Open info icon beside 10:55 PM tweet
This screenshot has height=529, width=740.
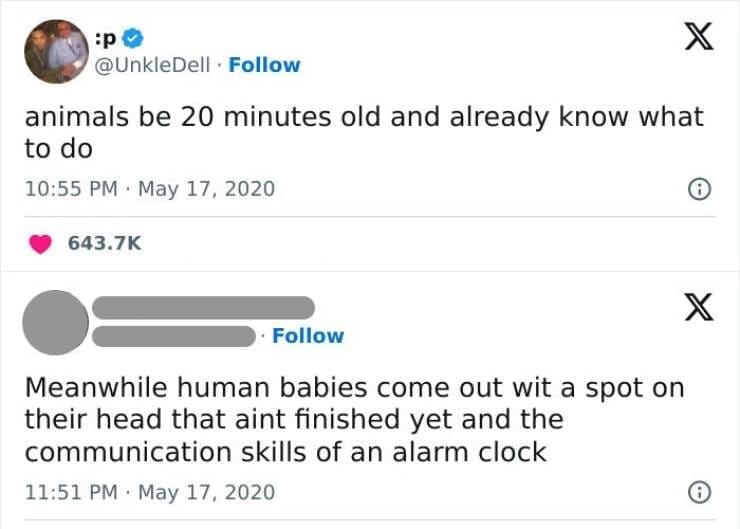tap(701, 188)
